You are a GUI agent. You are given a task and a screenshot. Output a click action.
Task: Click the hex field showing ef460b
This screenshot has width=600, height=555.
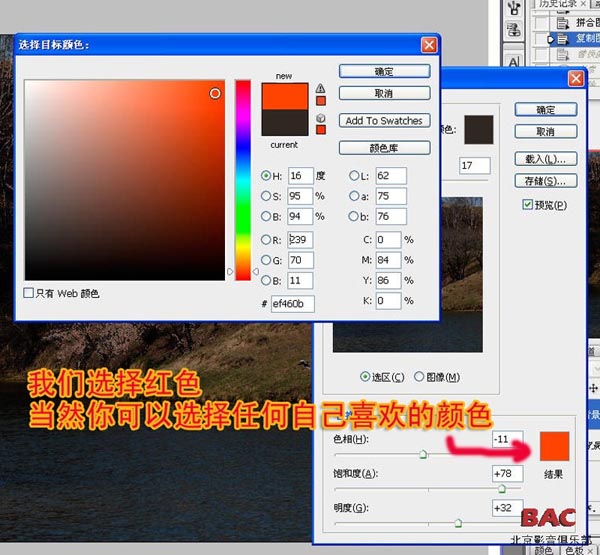[293, 304]
